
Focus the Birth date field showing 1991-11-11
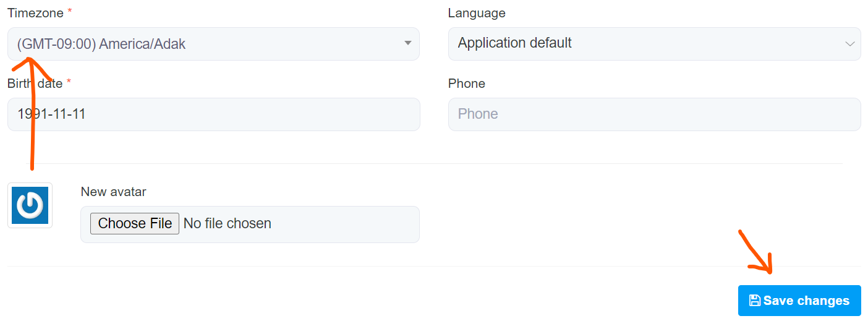(213, 114)
